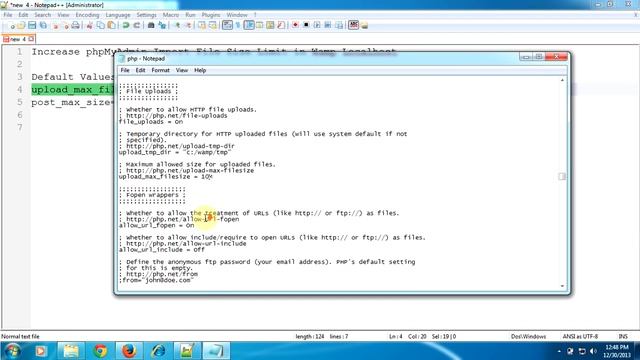Click the 'post_max_size' line in Notepad++
The width and height of the screenshot is (640, 360).
click(72, 102)
